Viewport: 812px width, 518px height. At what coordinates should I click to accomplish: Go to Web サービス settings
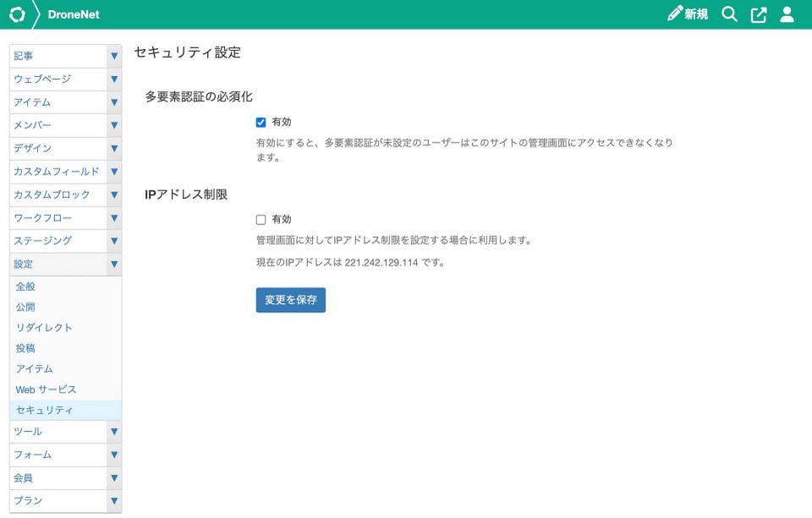(65, 389)
